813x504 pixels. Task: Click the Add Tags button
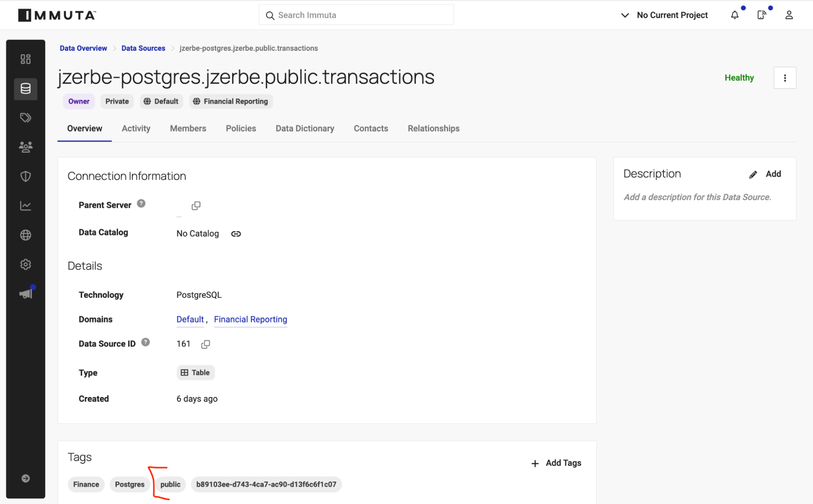click(x=556, y=463)
